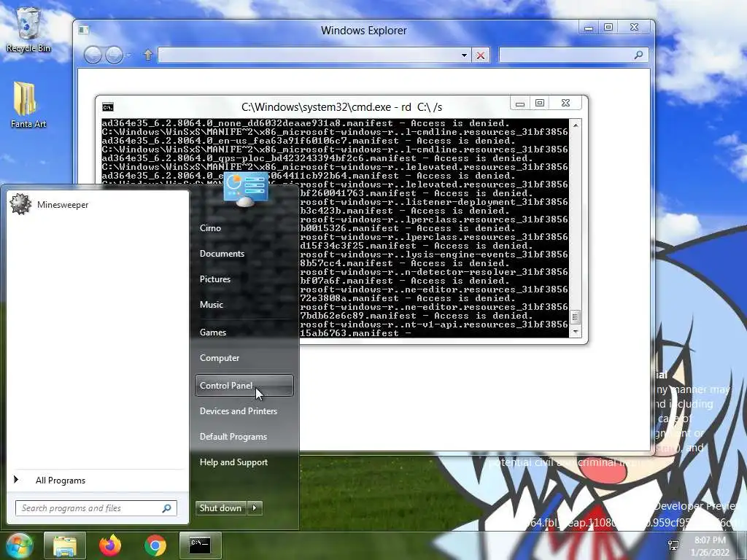Click the Shut down button
Screen dimensions: 747x560
tap(220, 508)
